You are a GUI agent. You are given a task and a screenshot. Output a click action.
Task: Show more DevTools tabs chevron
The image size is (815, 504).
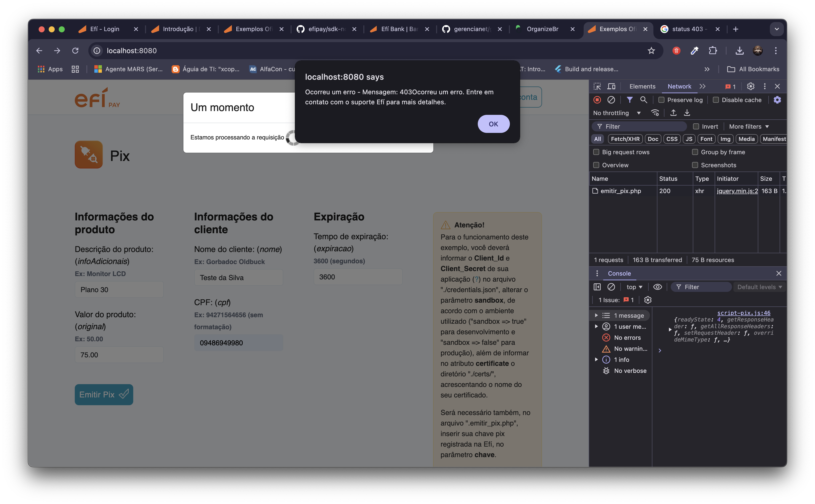point(703,86)
